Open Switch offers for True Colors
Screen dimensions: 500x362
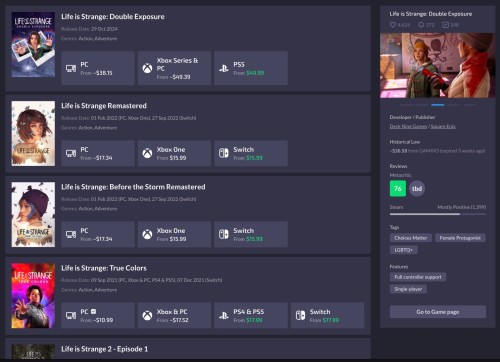327,315
